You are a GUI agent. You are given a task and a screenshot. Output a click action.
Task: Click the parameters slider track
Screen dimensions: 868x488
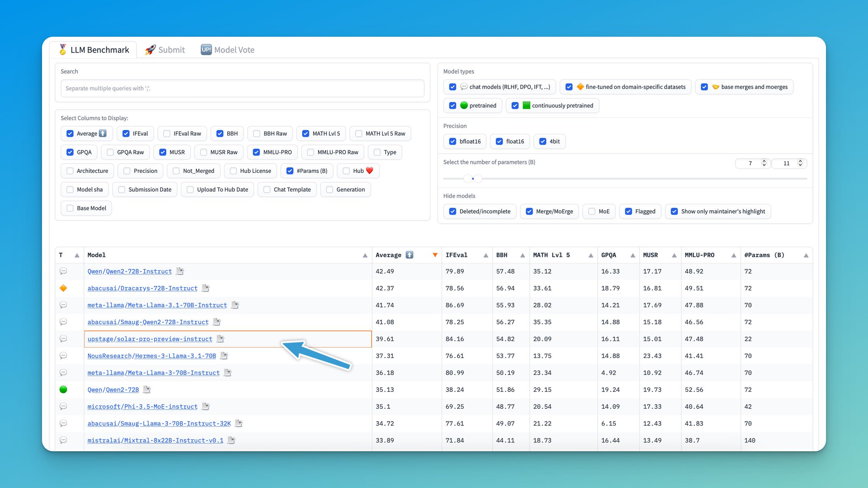click(x=625, y=179)
